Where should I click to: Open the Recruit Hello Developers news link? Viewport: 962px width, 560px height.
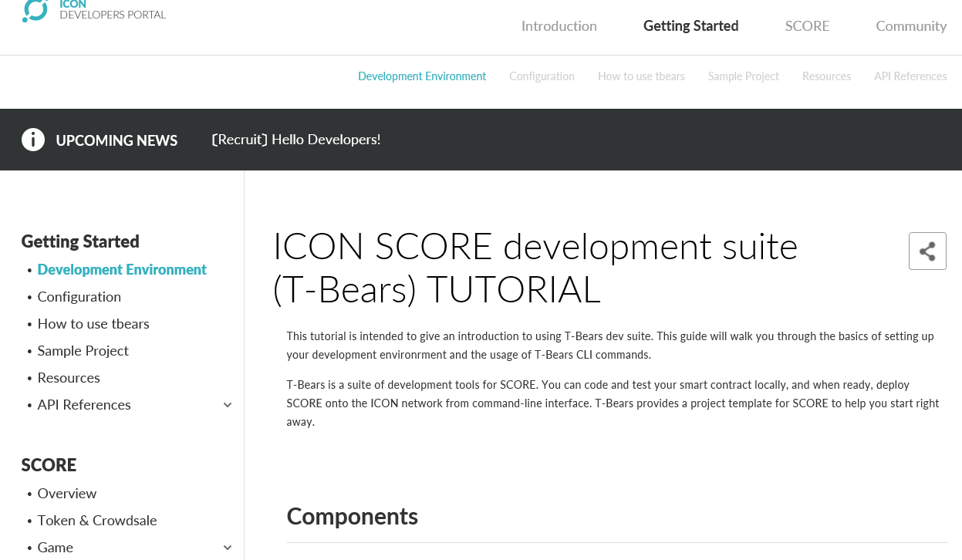[x=296, y=140]
